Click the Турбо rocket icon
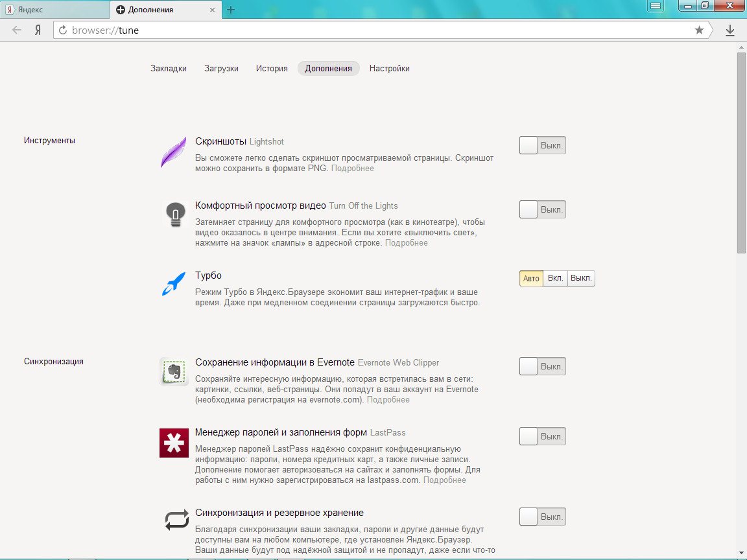Viewport: 747px width, 560px height. pyautogui.click(x=173, y=284)
